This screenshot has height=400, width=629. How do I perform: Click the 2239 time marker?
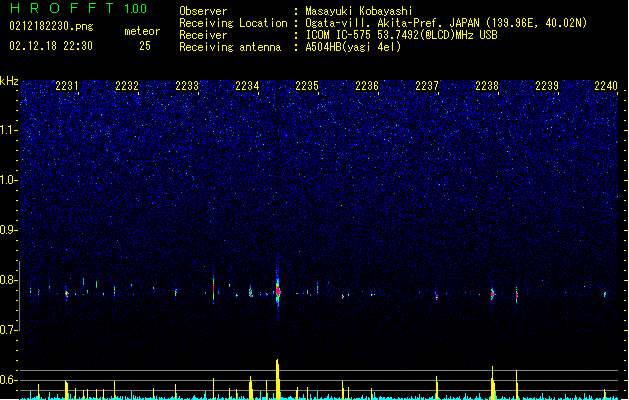click(x=547, y=86)
